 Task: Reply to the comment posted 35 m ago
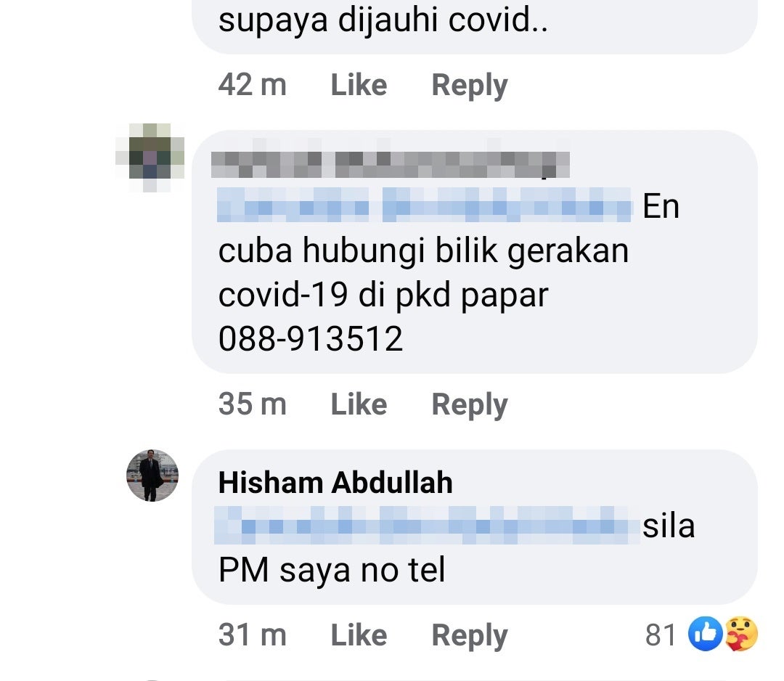point(470,404)
